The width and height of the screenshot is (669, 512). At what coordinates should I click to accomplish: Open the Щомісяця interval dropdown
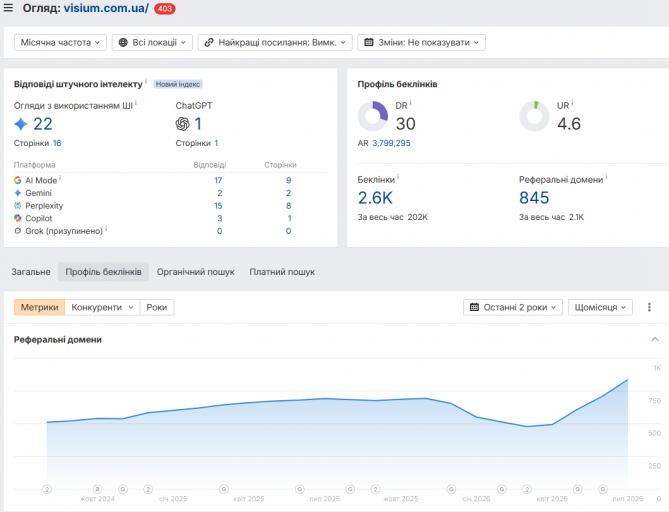tap(600, 307)
